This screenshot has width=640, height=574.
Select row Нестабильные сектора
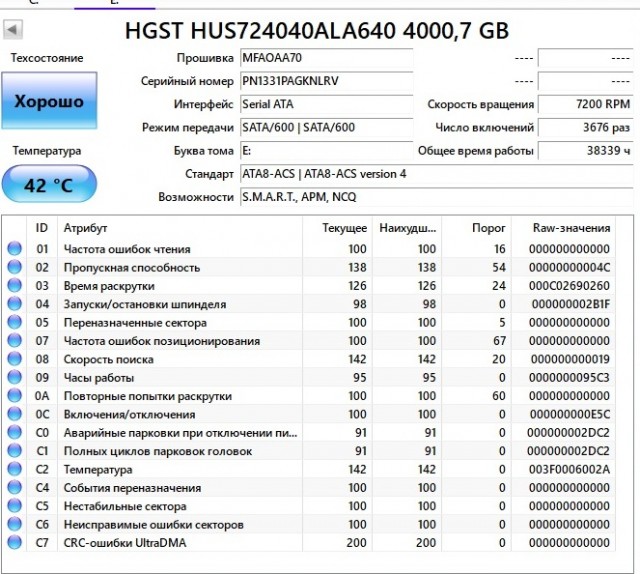point(309,506)
